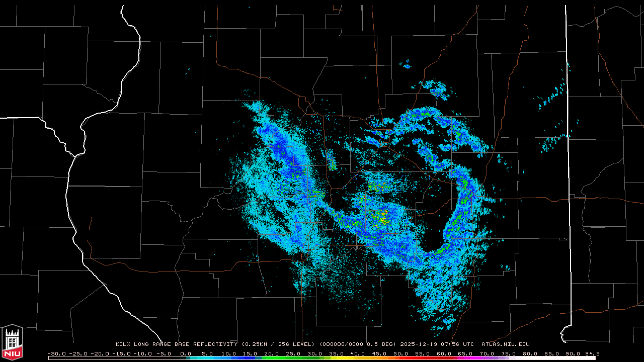Click the ATLAS.NIU.EDU text

point(505,344)
